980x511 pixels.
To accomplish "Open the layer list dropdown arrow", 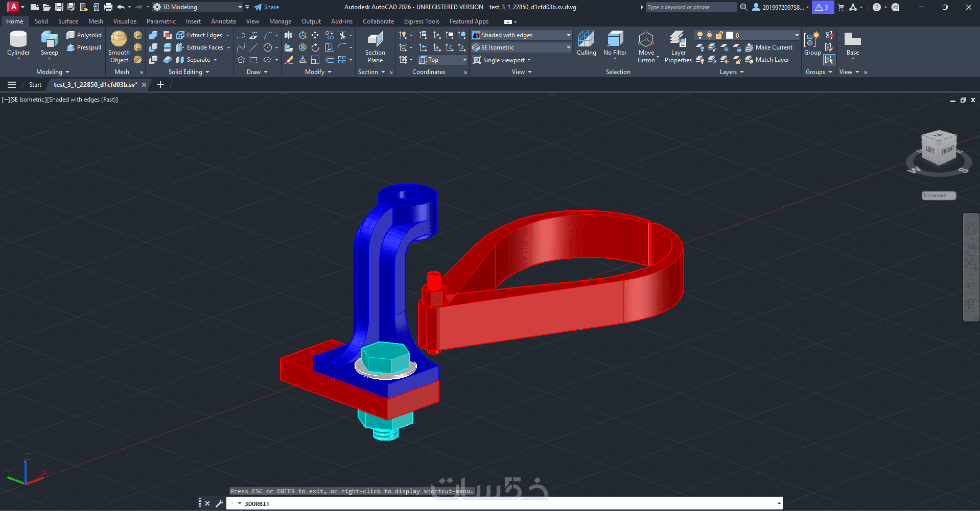I will 796,35.
